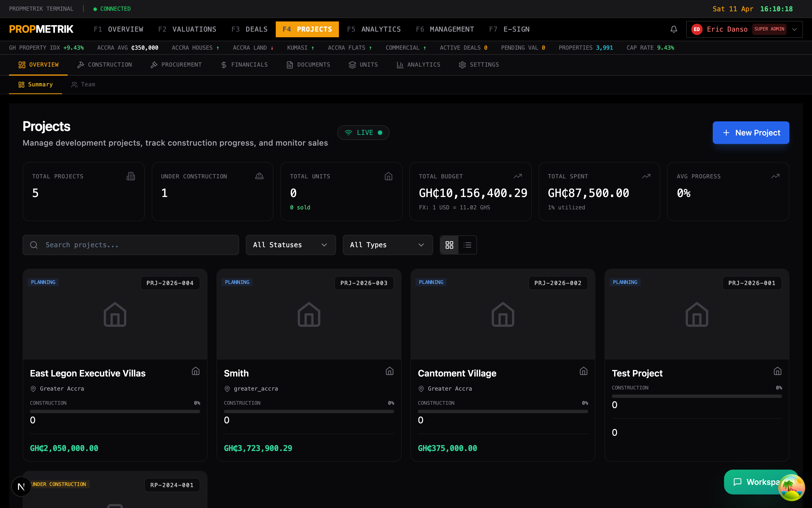Open the Construction tab

[104, 65]
